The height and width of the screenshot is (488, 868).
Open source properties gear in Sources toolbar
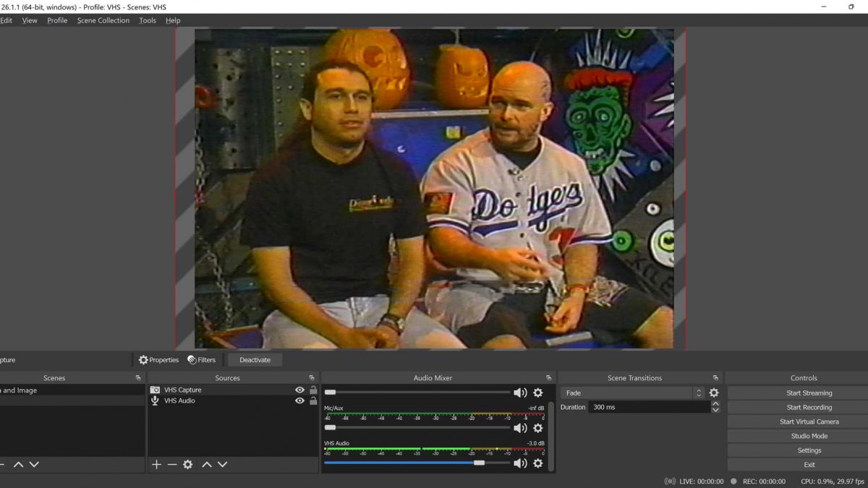[x=188, y=465]
